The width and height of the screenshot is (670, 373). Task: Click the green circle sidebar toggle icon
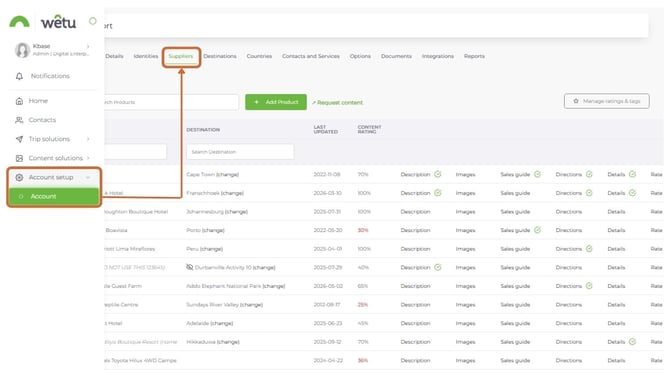pos(92,21)
